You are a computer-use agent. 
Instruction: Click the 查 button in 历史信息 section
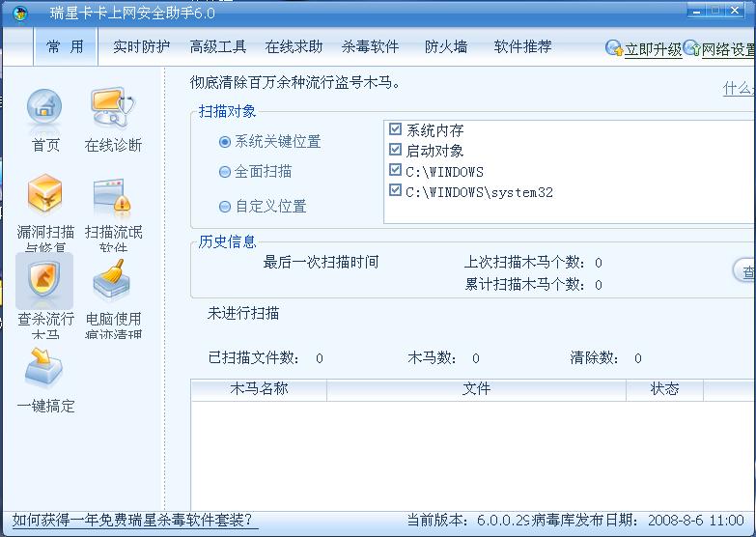[744, 271]
